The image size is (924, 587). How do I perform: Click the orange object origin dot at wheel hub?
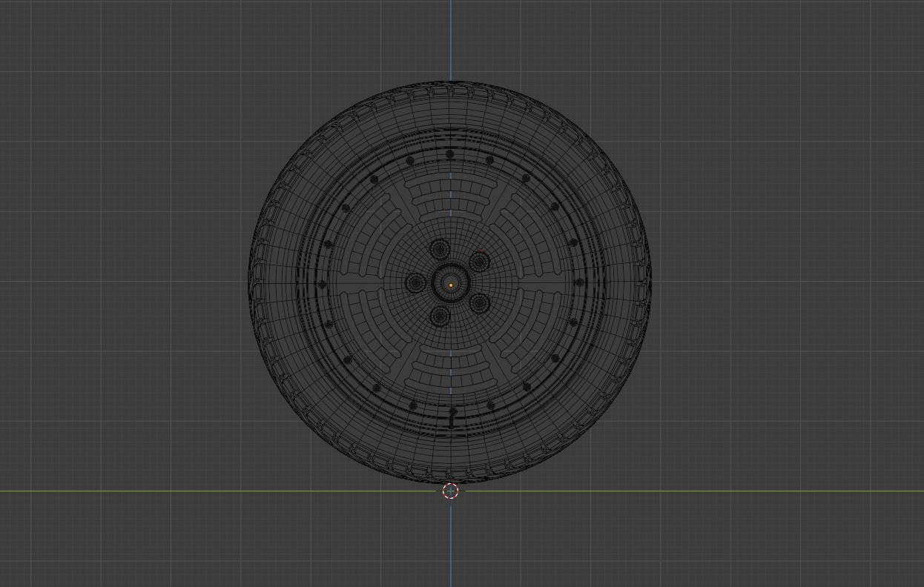pyautogui.click(x=451, y=284)
